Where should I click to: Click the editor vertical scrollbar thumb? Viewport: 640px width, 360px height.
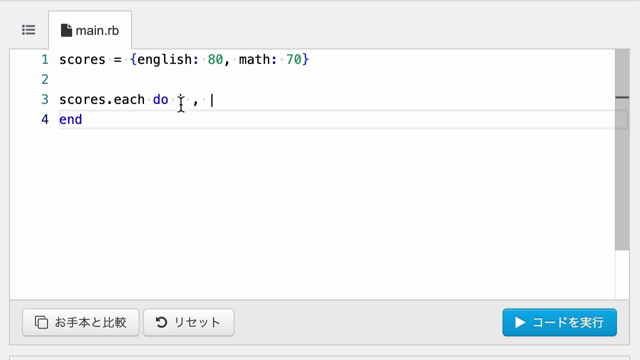[x=622, y=149]
